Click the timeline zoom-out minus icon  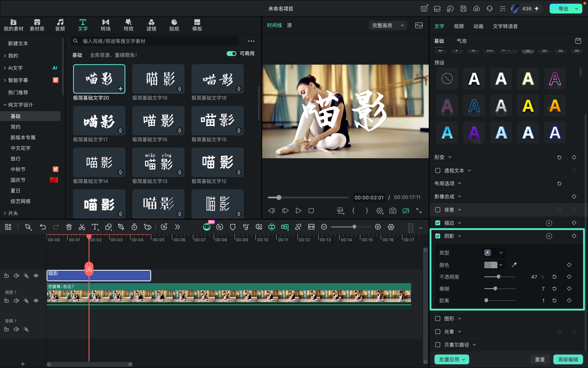coord(324,227)
